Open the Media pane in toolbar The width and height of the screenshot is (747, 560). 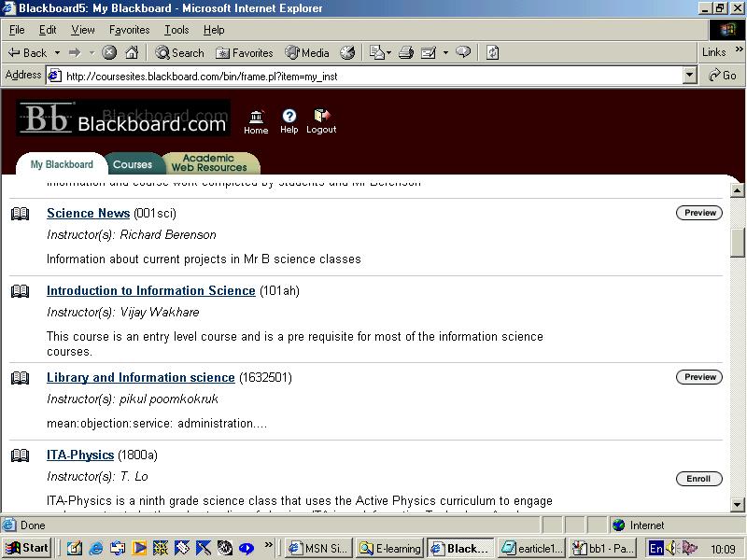[307, 52]
